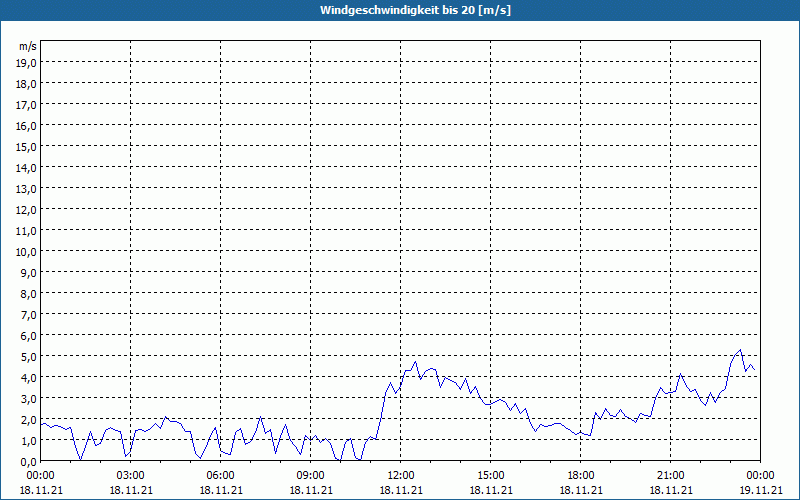The width and height of the screenshot is (800, 500).
Task: Click the 'm/s' unit label on the y-axis
Action: pos(28,46)
